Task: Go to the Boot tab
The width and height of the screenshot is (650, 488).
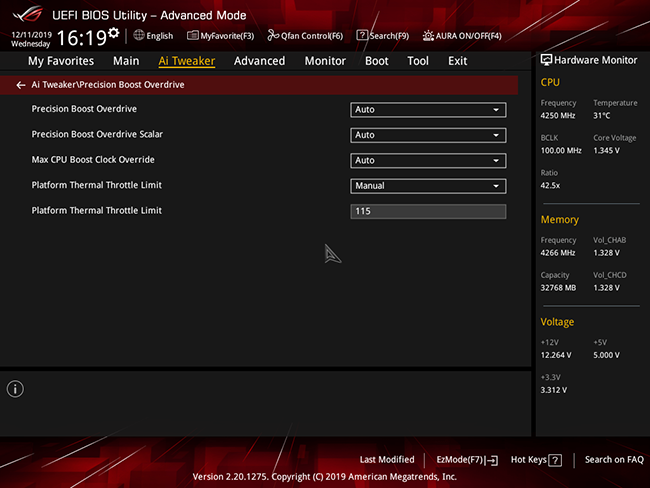Action: coord(376,61)
